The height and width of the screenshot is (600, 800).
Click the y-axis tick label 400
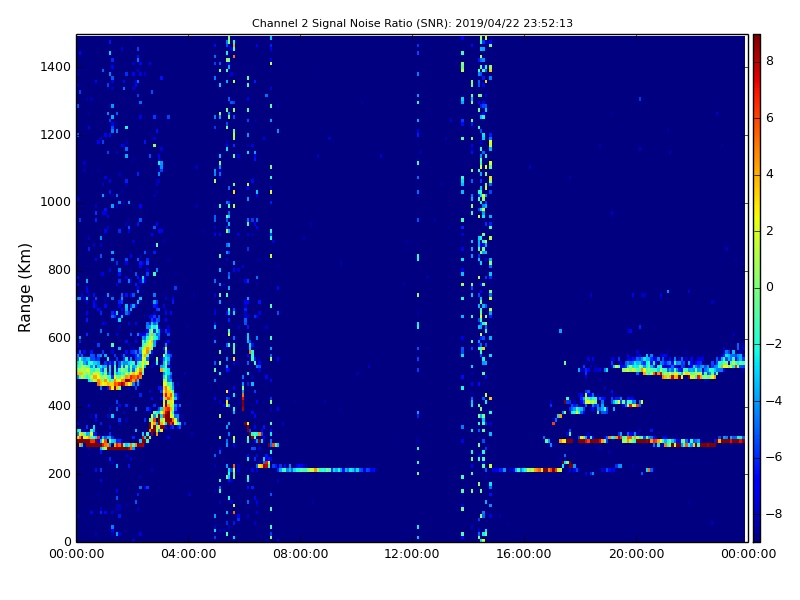coord(59,406)
